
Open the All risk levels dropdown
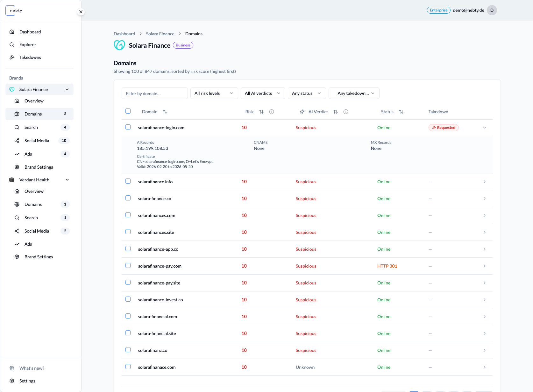[214, 93]
